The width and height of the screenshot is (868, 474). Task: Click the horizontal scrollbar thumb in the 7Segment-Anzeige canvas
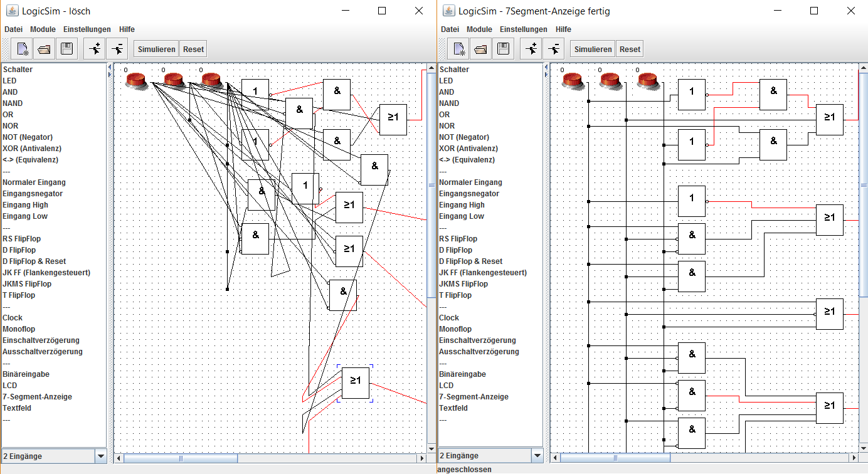[615, 458]
